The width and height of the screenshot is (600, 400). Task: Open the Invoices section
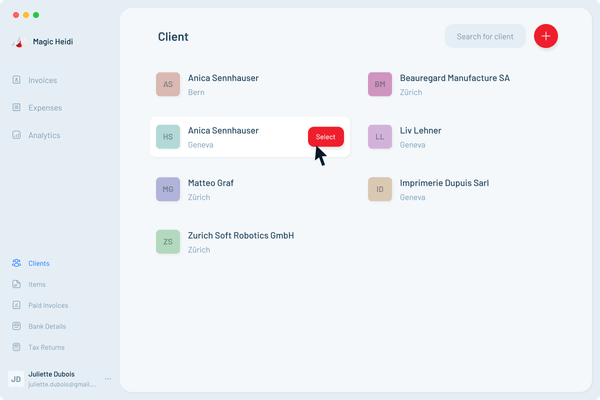(x=42, y=80)
